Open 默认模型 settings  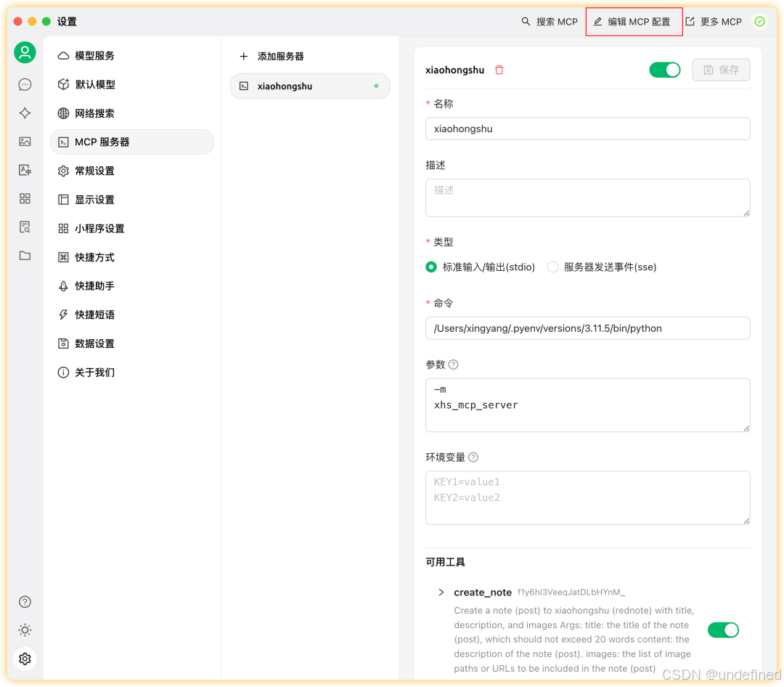(x=132, y=84)
